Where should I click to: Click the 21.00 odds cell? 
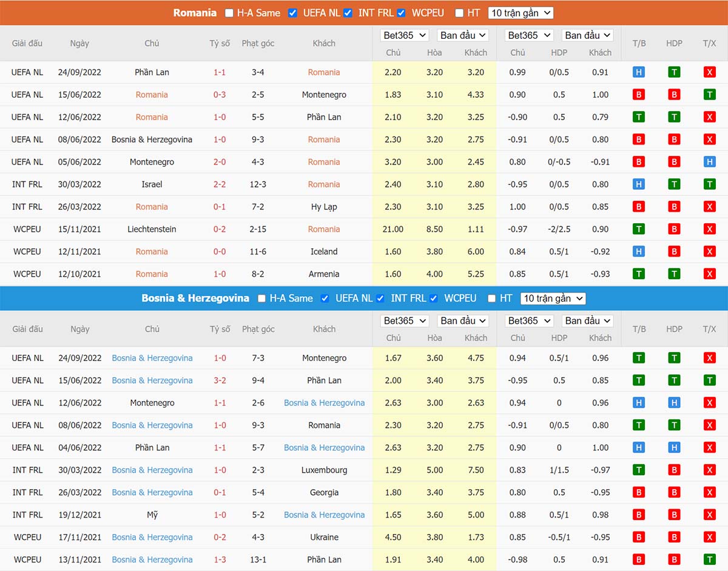pyautogui.click(x=393, y=229)
